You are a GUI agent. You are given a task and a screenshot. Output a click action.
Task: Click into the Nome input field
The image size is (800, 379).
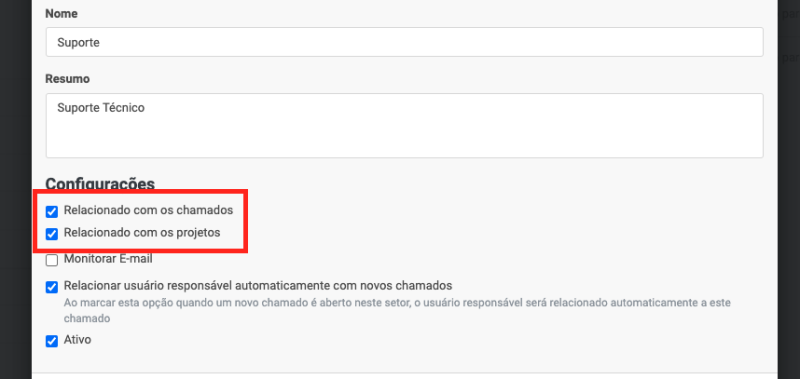click(x=404, y=42)
